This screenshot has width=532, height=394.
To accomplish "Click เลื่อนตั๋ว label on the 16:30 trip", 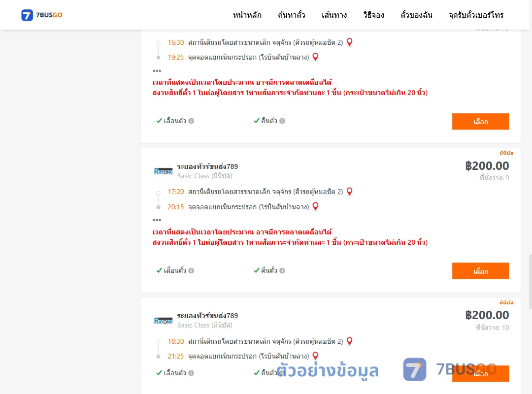I will (175, 121).
